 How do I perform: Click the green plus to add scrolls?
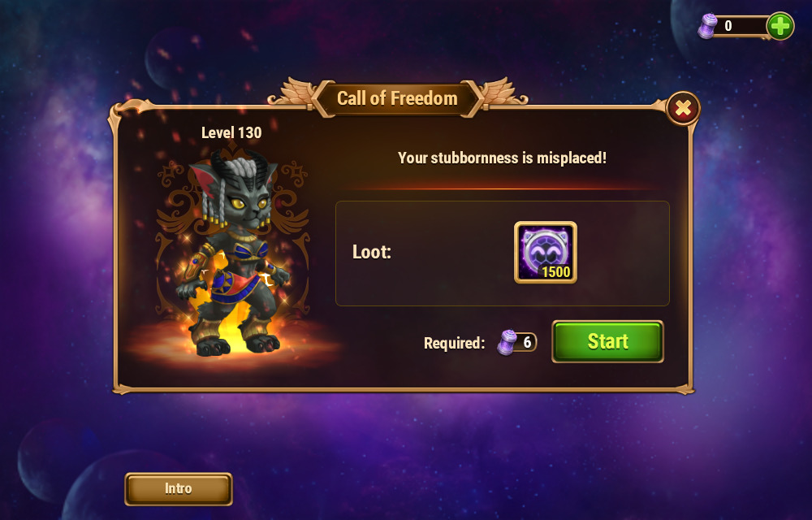pos(780,25)
